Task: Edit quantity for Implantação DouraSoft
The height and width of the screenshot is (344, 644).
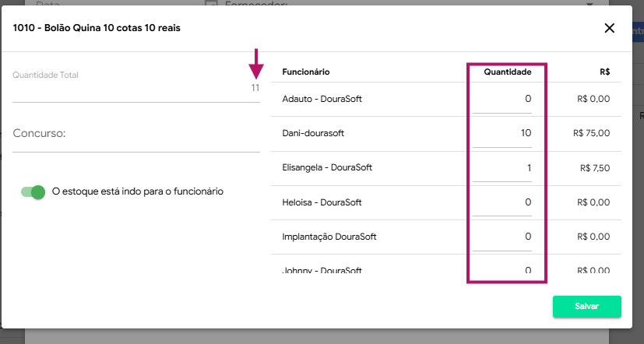Action: pyautogui.click(x=502, y=237)
